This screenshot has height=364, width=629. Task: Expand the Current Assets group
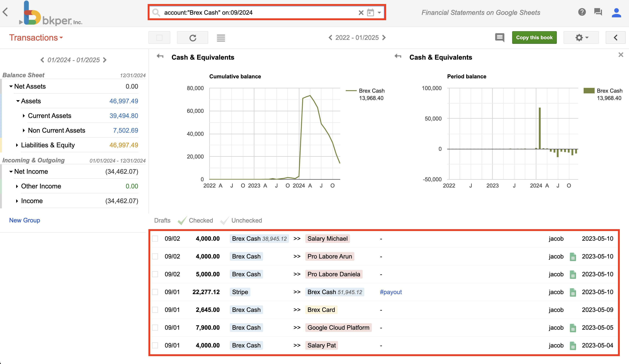(x=24, y=116)
